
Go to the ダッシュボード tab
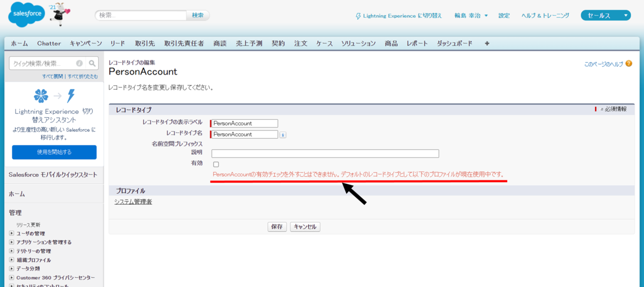click(x=455, y=44)
